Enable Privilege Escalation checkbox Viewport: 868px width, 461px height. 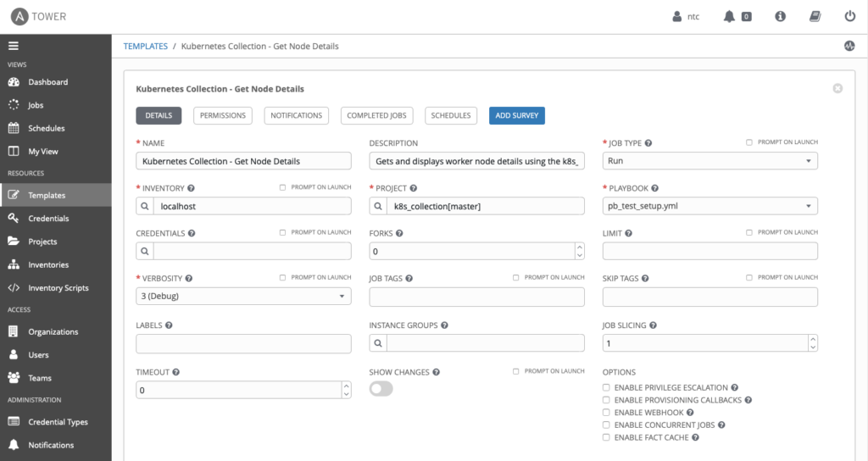tap(606, 387)
